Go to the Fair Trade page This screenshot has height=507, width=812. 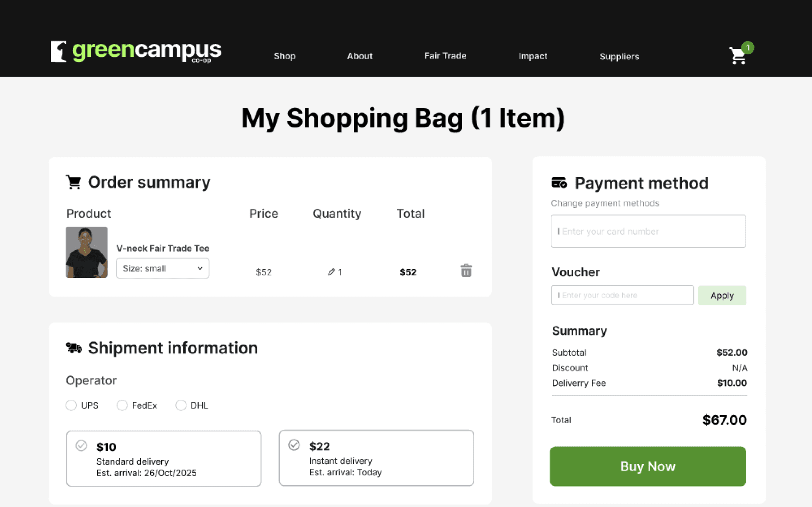point(445,56)
